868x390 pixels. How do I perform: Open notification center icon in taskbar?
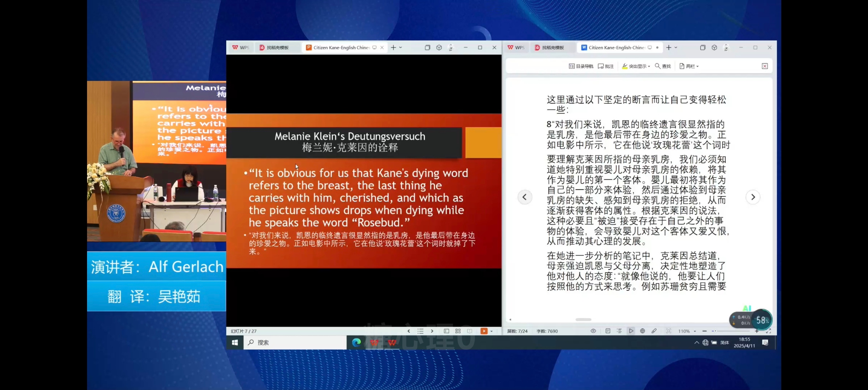tap(765, 343)
